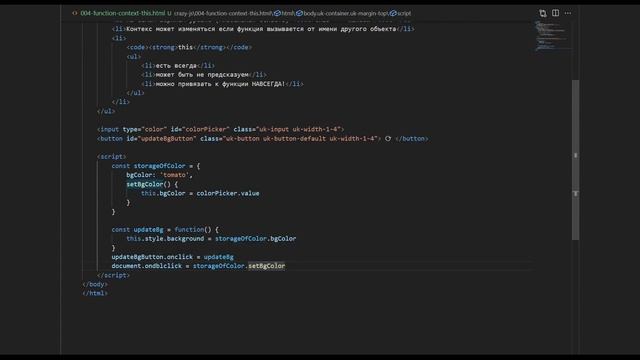Click the "НАВСЕГДА!" list item line
640x360 pixels.
point(222,84)
